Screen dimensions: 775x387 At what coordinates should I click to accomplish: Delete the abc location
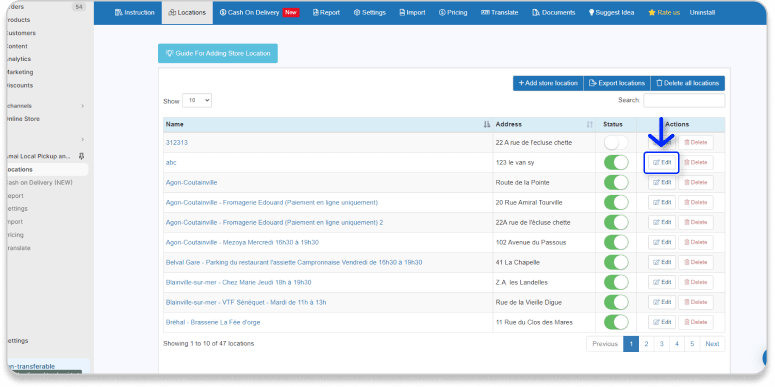[695, 162]
